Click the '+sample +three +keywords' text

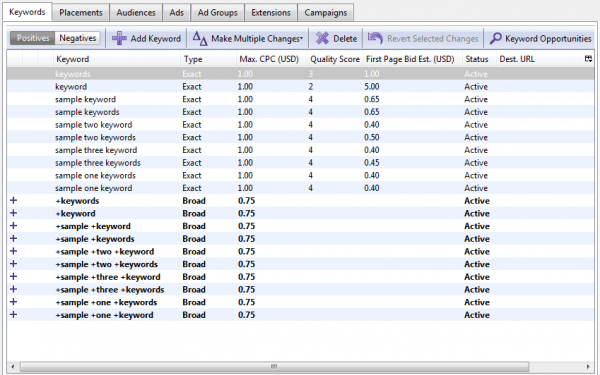point(110,289)
